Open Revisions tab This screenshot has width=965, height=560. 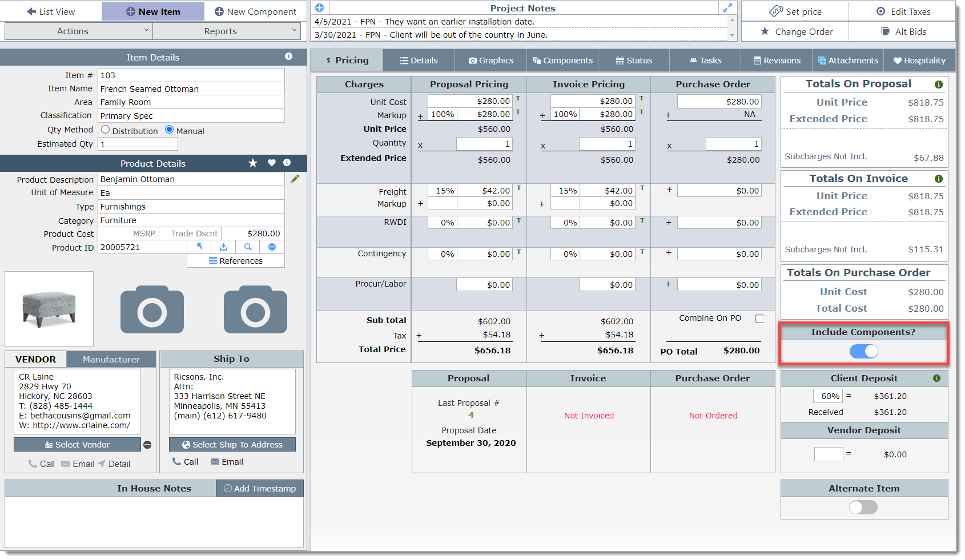(x=777, y=61)
